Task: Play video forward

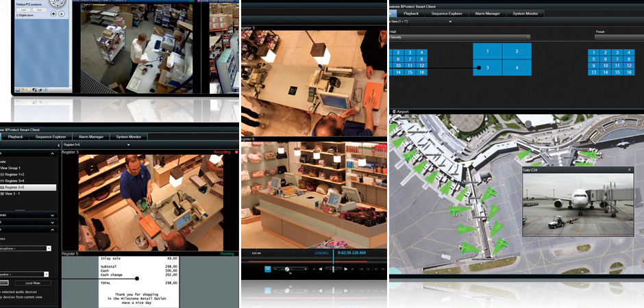Action: [x=346, y=269]
